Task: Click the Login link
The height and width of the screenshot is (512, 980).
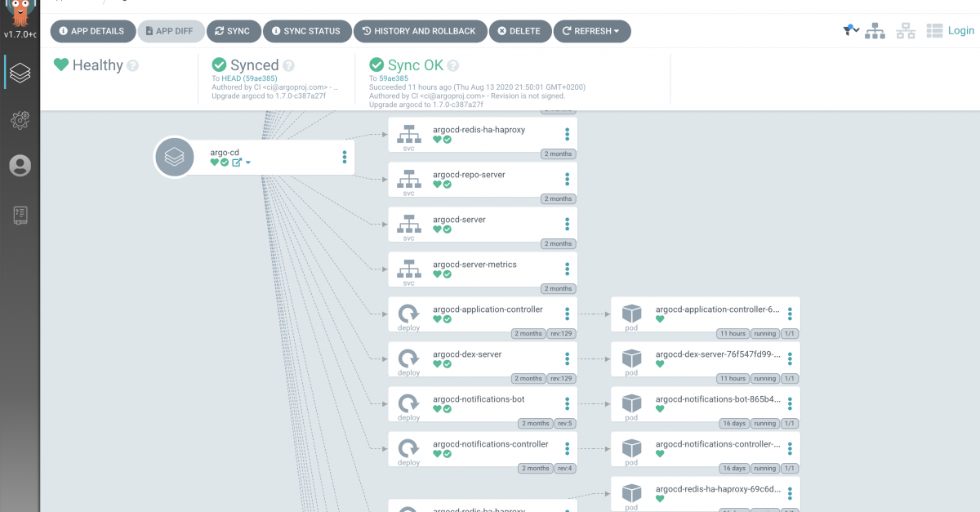Action: pyautogui.click(x=960, y=30)
